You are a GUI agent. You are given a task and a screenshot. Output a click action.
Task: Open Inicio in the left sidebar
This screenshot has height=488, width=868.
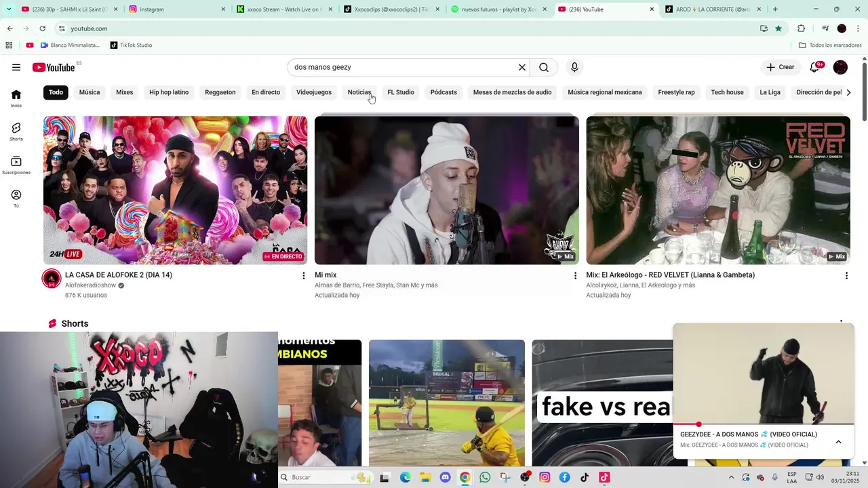click(x=16, y=98)
